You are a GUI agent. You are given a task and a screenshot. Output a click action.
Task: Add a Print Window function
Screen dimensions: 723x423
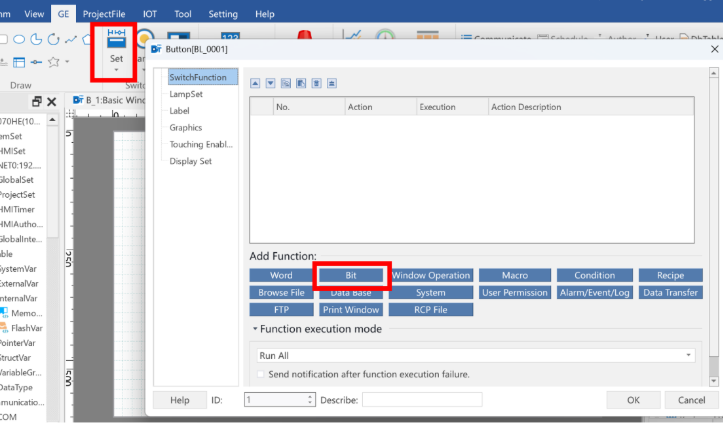click(351, 310)
